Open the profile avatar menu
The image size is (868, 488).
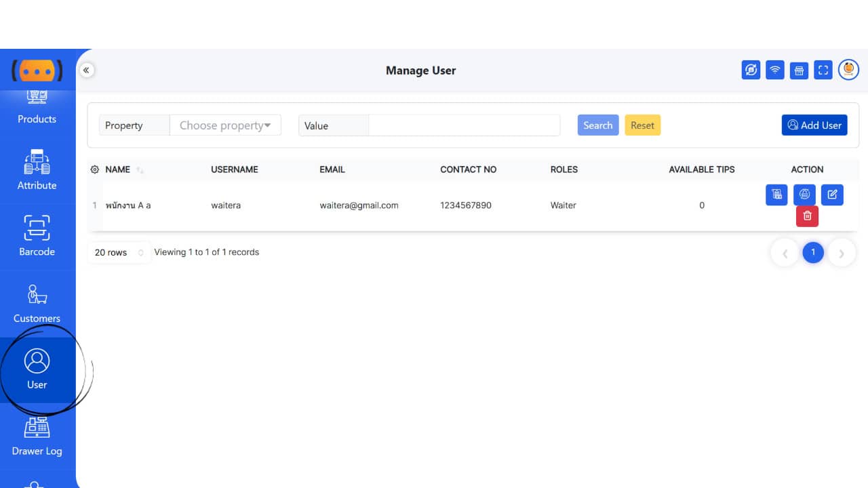848,69
